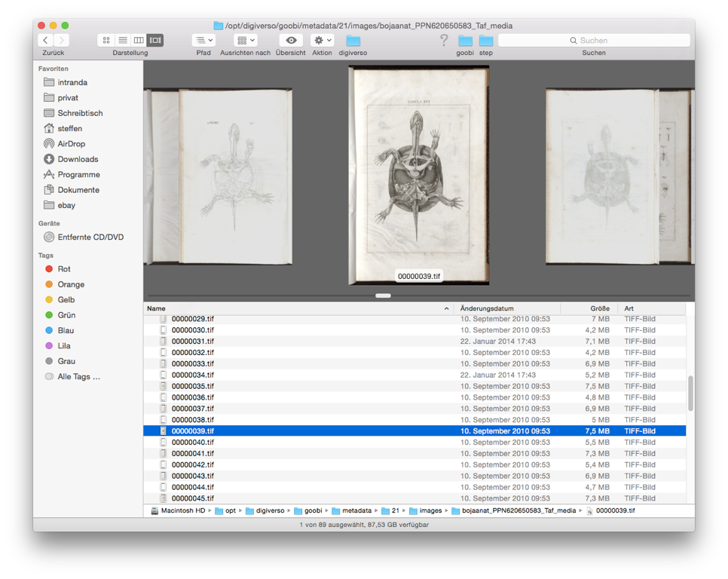The image size is (728, 579).
Task: Go forward with the right arrow button
Action: point(62,41)
